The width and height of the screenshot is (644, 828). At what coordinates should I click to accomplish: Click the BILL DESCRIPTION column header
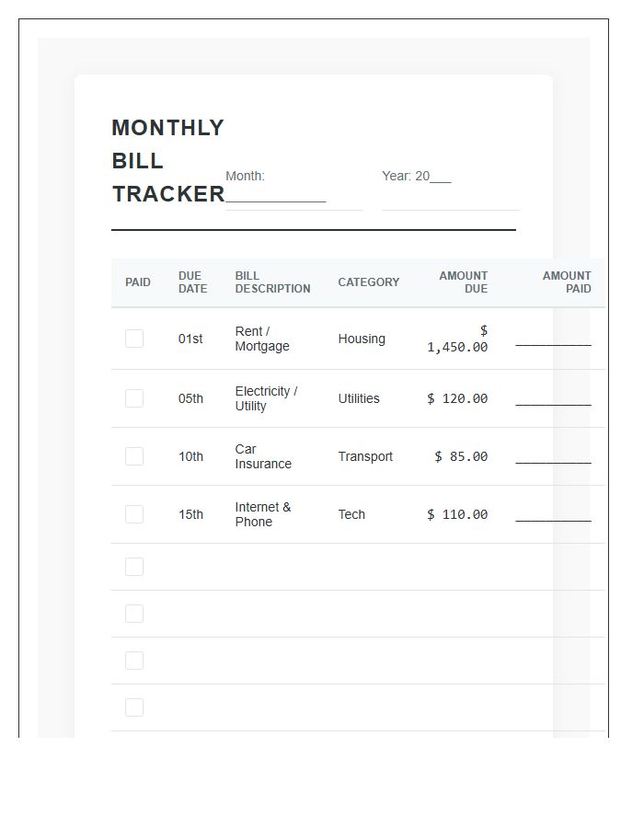pos(273,282)
